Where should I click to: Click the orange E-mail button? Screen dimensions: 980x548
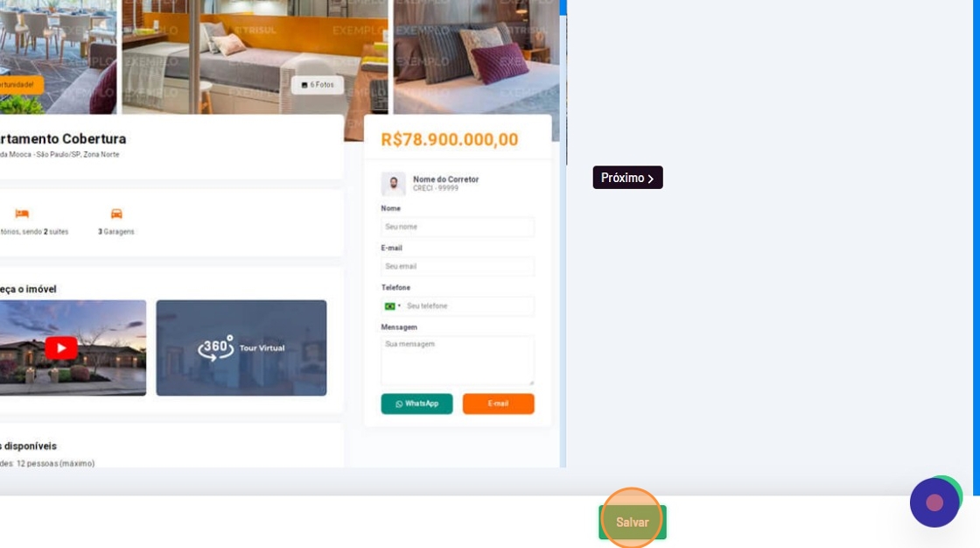(x=498, y=404)
